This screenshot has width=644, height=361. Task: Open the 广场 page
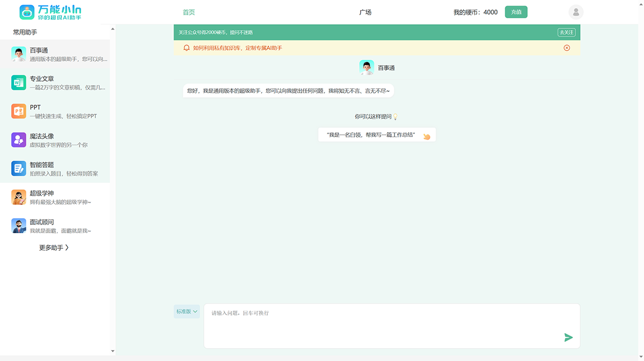click(x=365, y=11)
